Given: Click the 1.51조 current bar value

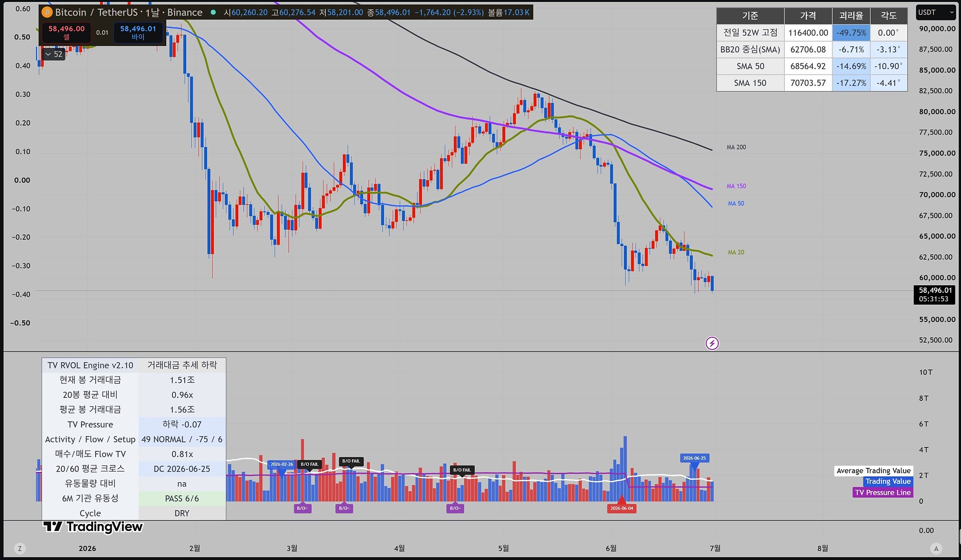Looking at the screenshot, I should coord(182,380).
